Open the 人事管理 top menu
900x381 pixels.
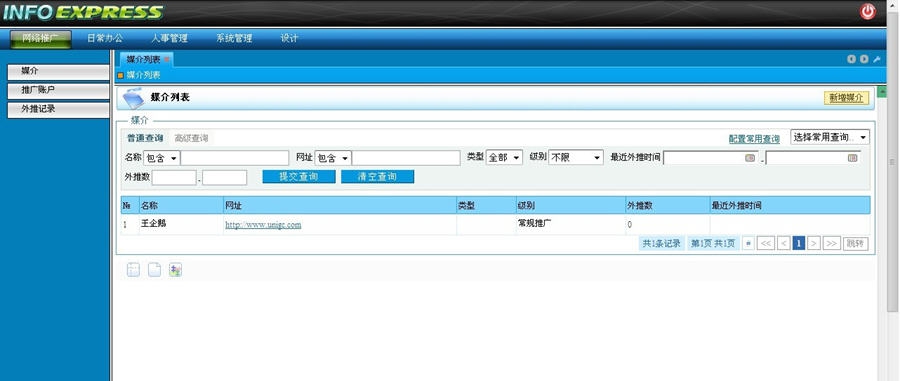click(x=169, y=38)
